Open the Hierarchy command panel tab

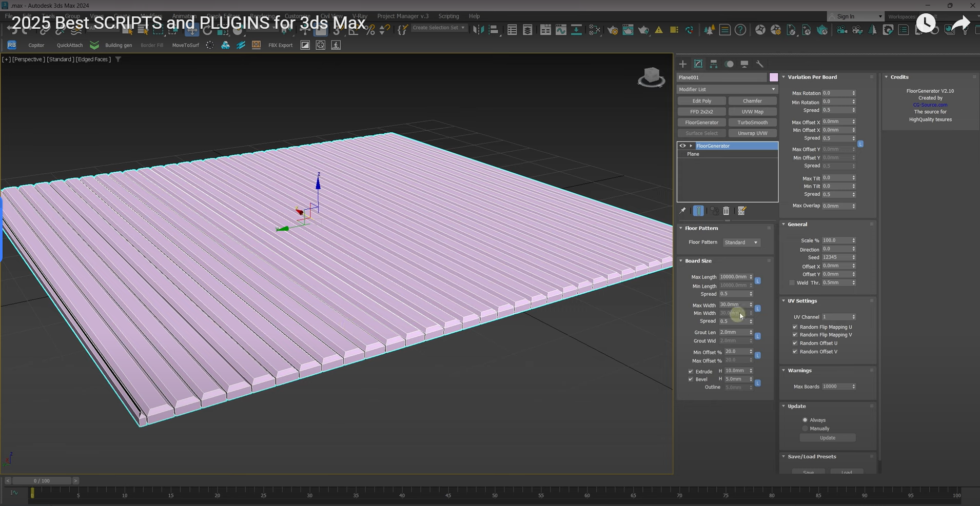(x=714, y=64)
